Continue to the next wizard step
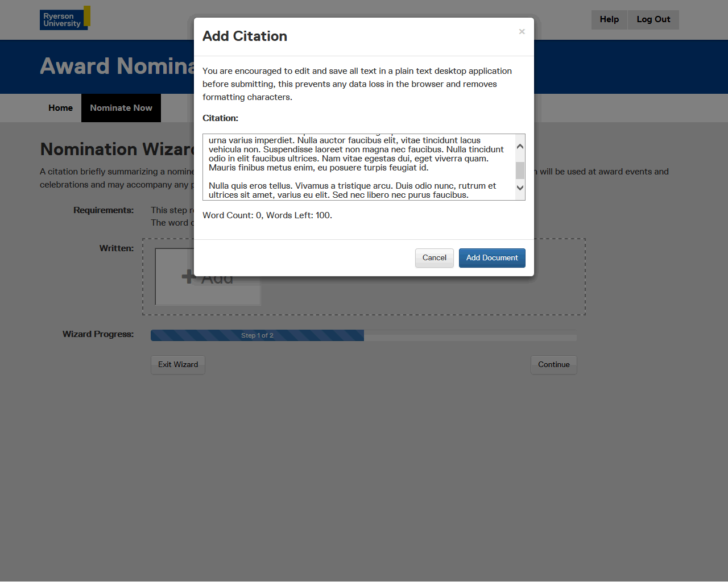 (x=553, y=365)
